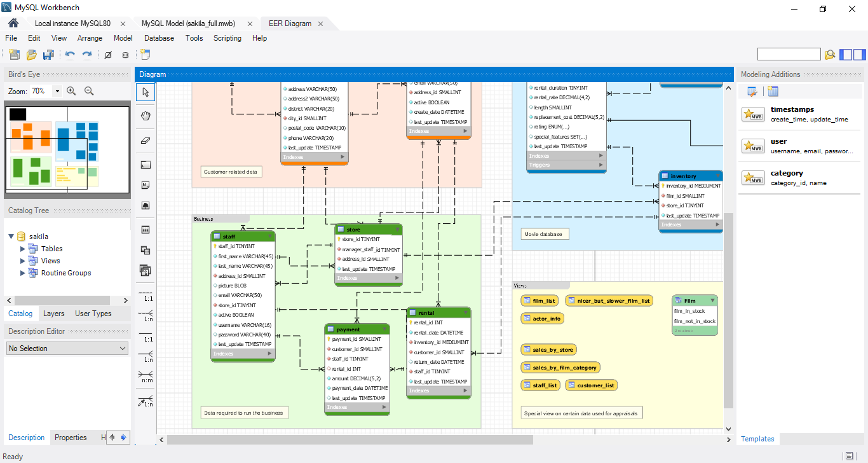Click the New Model toolbar icon
The height and width of the screenshot is (463, 868).
coord(14,55)
